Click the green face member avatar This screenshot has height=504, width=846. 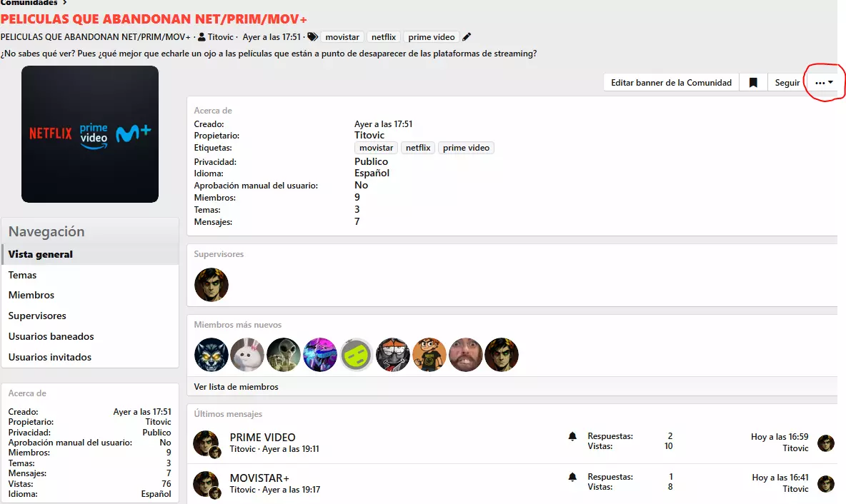point(357,355)
